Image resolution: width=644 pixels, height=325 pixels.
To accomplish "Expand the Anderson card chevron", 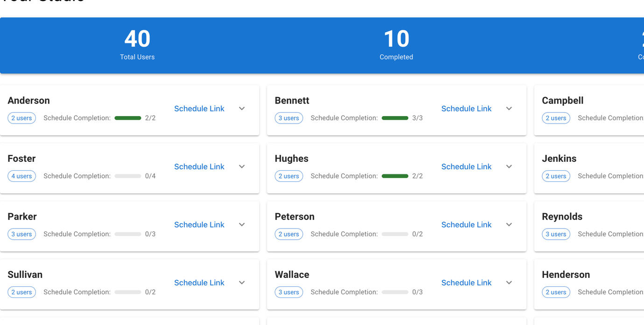I will pyautogui.click(x=242, y=109).
